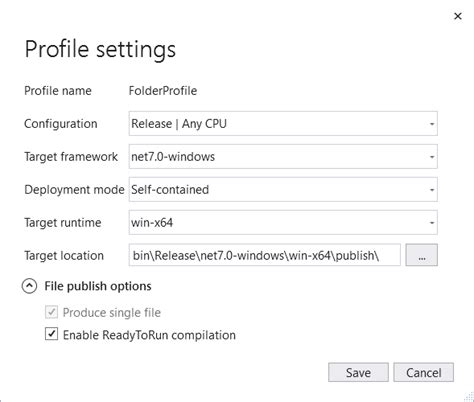Click the Enable ReadyToRun compilation label
This screenshot has height=402, width=474.
pyautogui.click(x=149, y=335)
